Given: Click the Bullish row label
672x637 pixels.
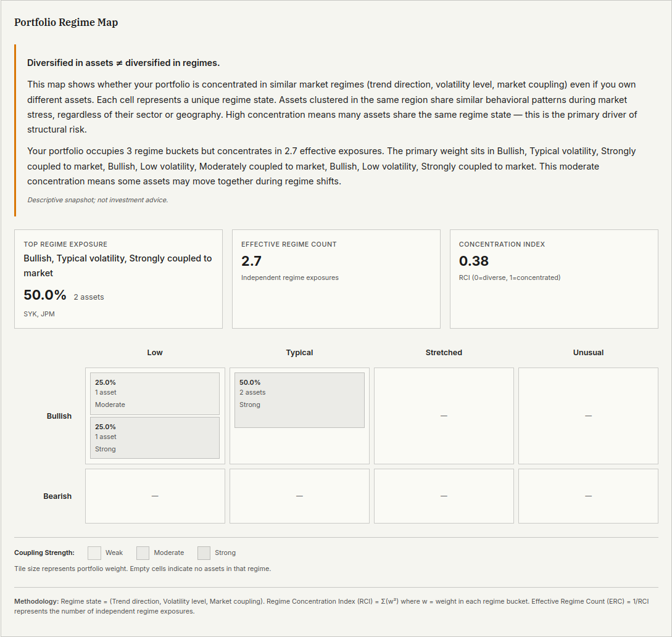Looking at the screenshot, I should (x=59, y=416).
